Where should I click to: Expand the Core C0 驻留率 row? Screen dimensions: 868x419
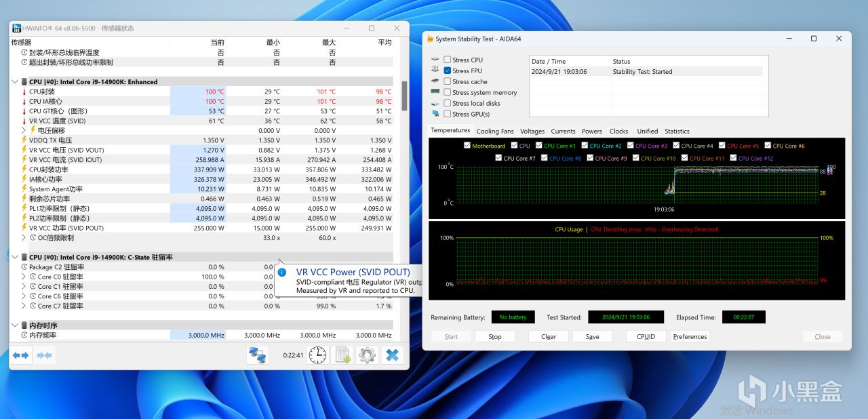pos(24,277)
